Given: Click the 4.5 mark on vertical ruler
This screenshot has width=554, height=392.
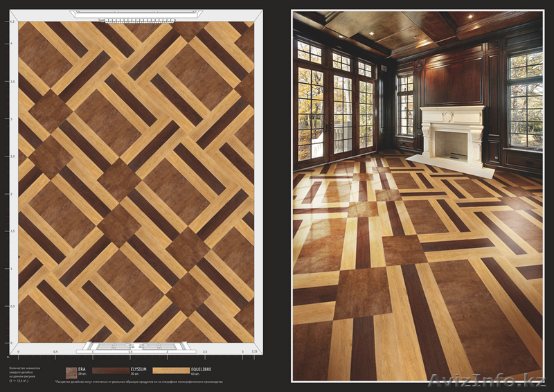Looking at the screenshot, I should pyautogui.click(x=12, y=22).
